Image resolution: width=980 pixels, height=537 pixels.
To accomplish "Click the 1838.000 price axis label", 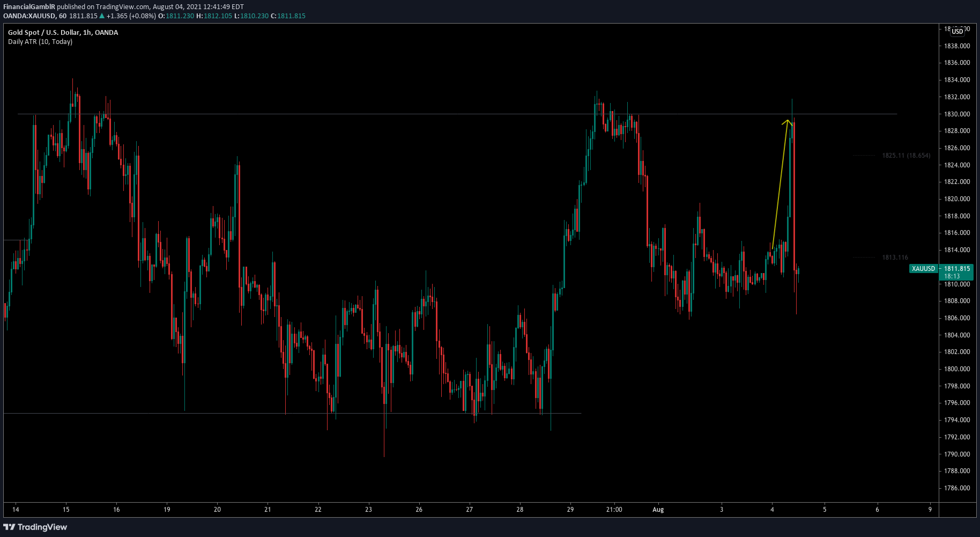I will pos(957,46).
